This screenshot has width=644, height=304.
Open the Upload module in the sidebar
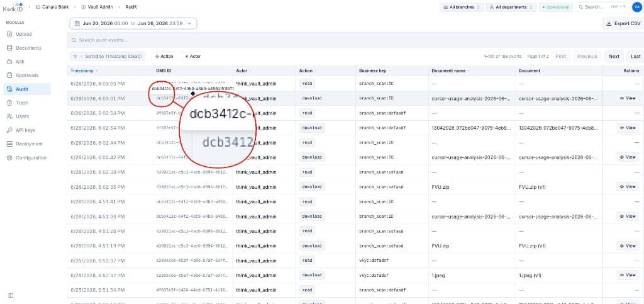24,34
